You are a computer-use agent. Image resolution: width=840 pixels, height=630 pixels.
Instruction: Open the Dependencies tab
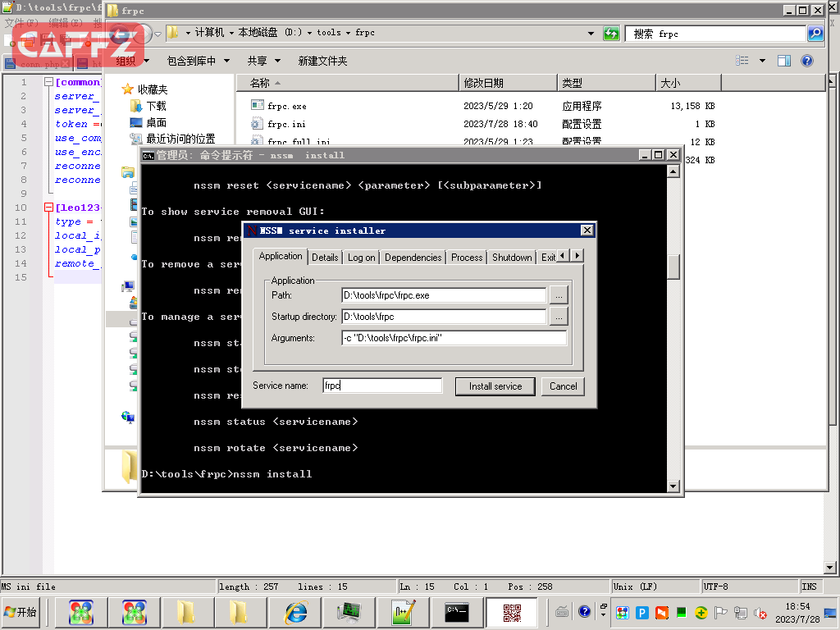click(413, 258)
